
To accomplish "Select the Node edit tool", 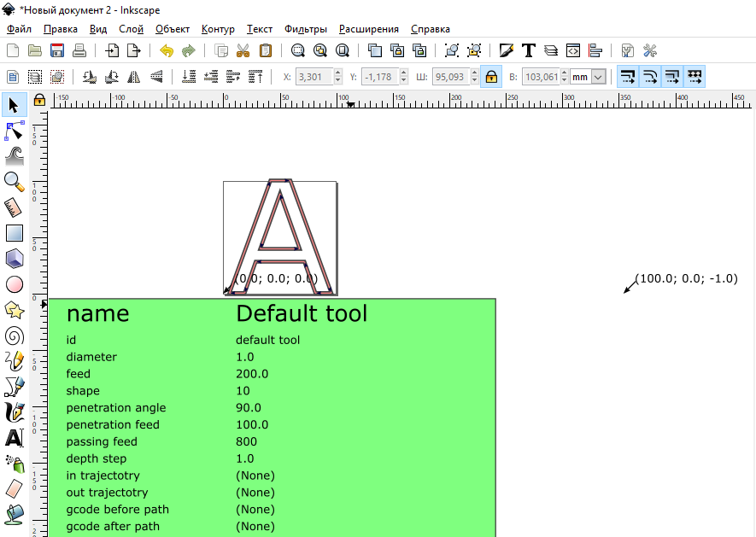I will 14,131.
